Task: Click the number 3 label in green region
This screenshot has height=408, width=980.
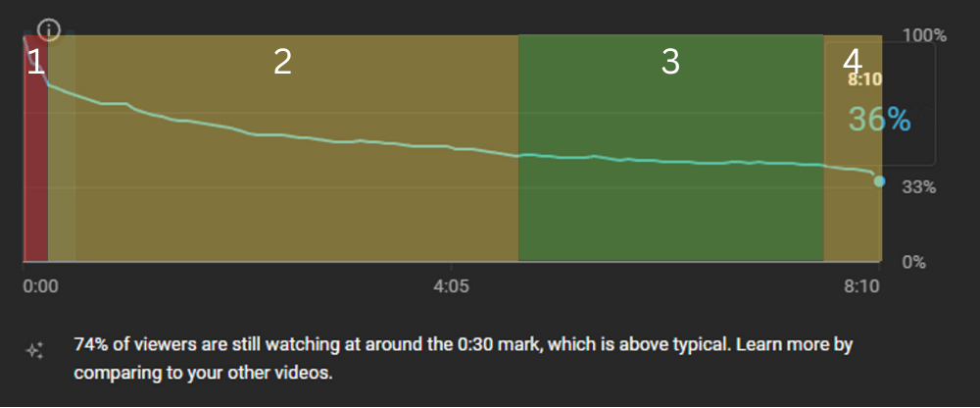Action: 670,62
